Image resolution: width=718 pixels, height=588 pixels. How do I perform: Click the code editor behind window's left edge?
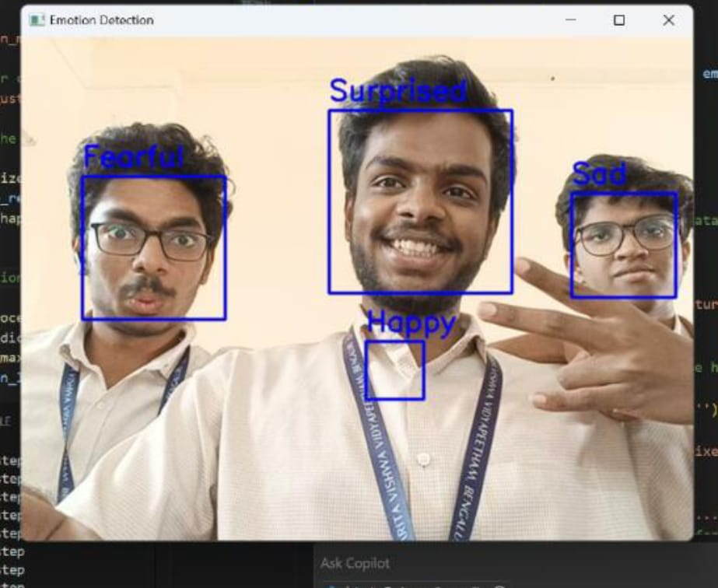(9, 311)
